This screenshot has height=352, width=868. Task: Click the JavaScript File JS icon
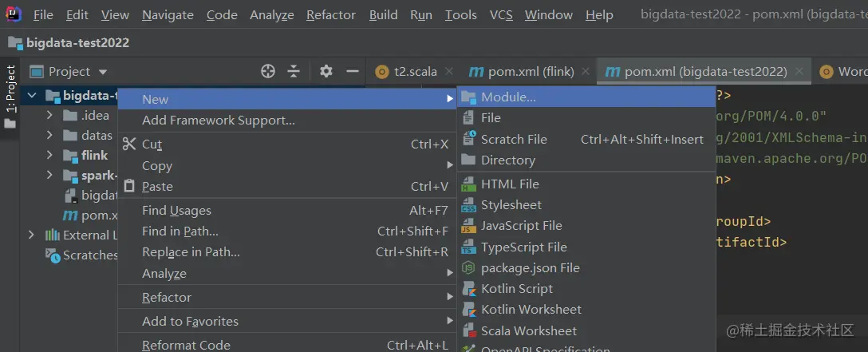[x=469, y=226]
